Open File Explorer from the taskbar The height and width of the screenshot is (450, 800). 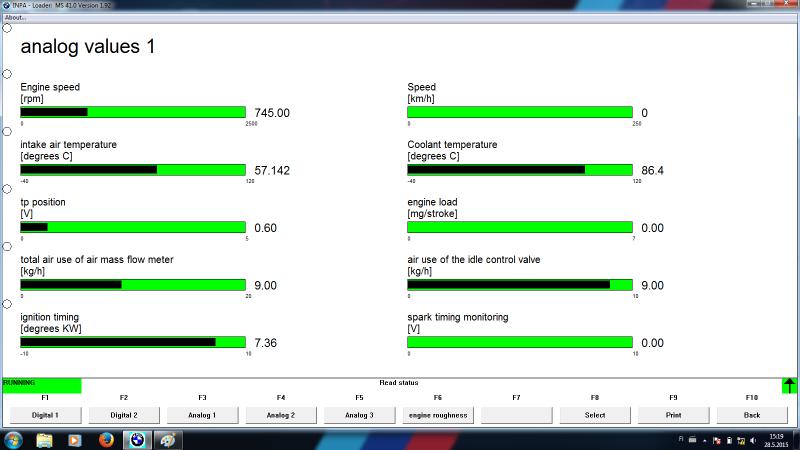(45, 439)
